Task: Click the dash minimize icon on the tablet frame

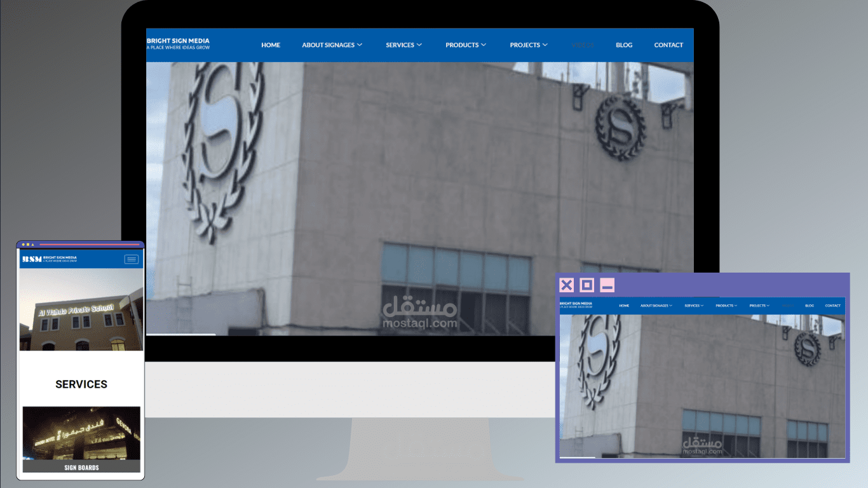Action: (x=606, y=285)
